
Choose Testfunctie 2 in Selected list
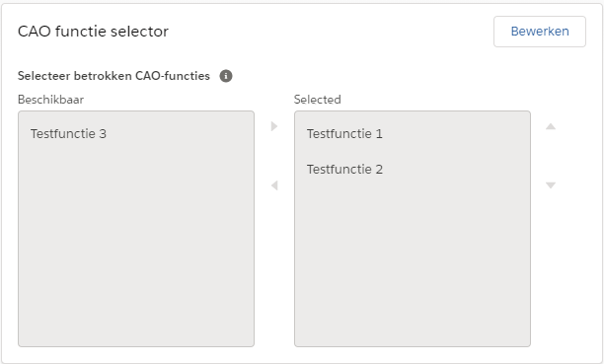[413, 169]
